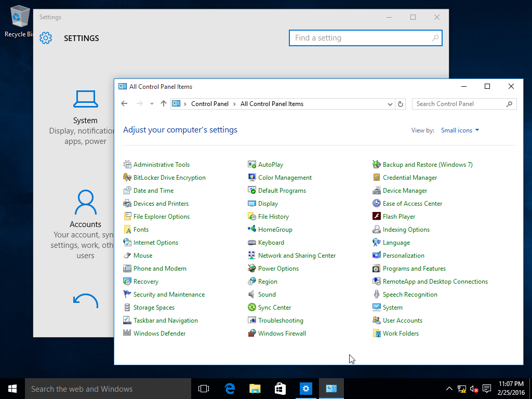This screenshot has height=399, width=532.
Task: Click the Fonts icon
Action: point(127,230)
